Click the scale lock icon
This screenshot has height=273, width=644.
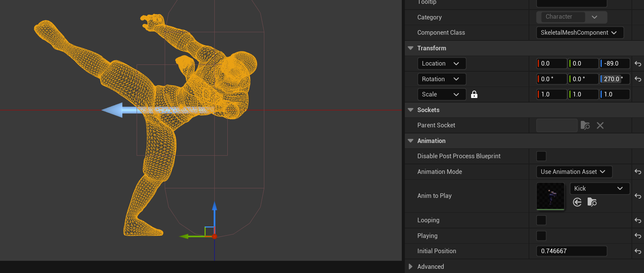474,95
